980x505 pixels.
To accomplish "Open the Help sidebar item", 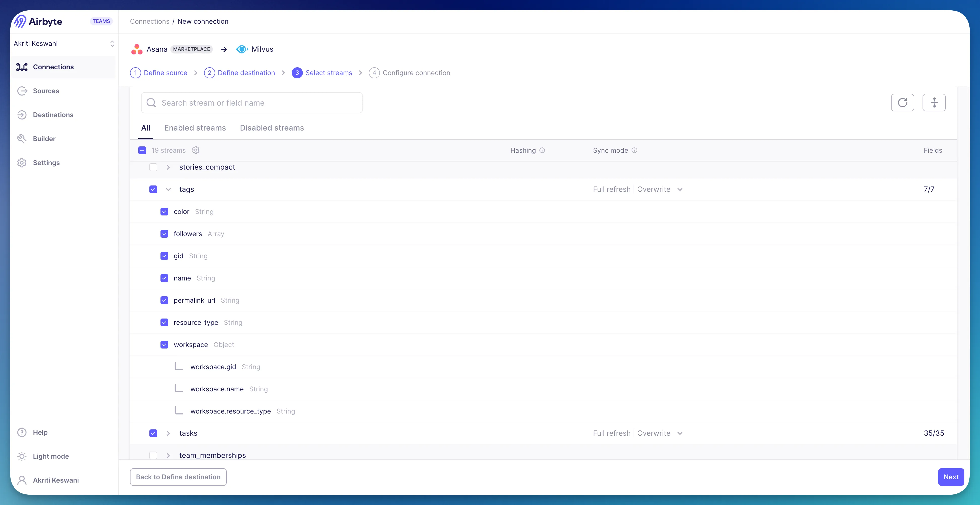I will 40,432.
